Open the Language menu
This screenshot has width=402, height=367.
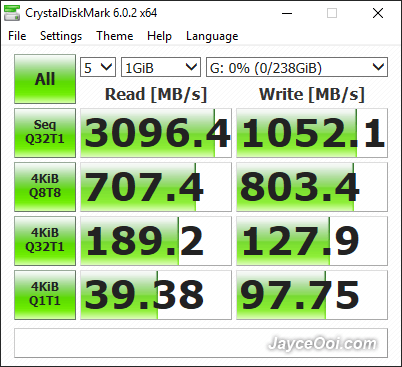click(x=212, y=36)
